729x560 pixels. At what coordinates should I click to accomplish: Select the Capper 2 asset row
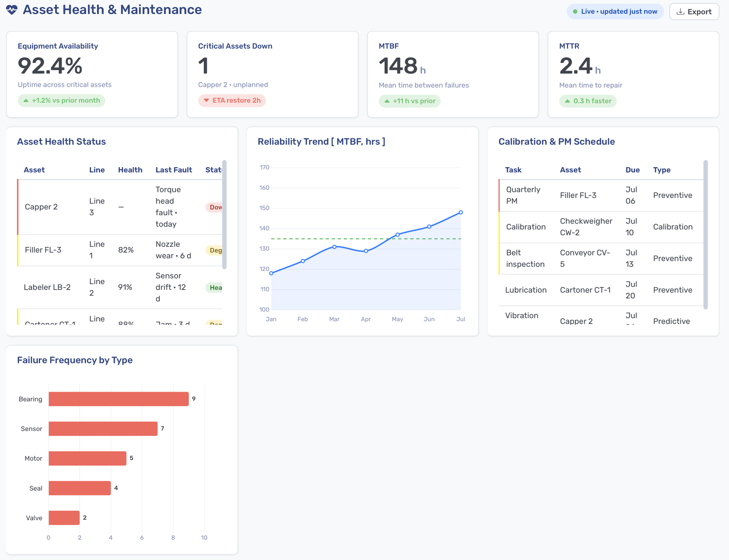[120, 207]
